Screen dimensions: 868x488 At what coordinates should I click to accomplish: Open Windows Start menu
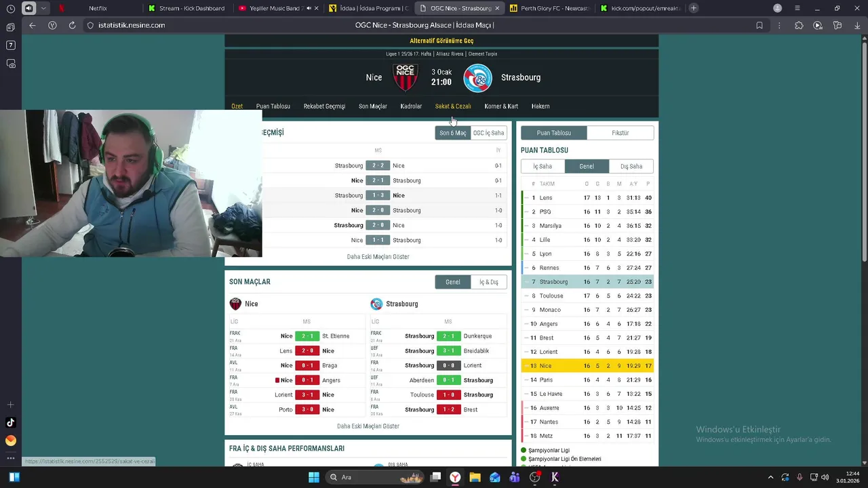[x=313, y=477]
